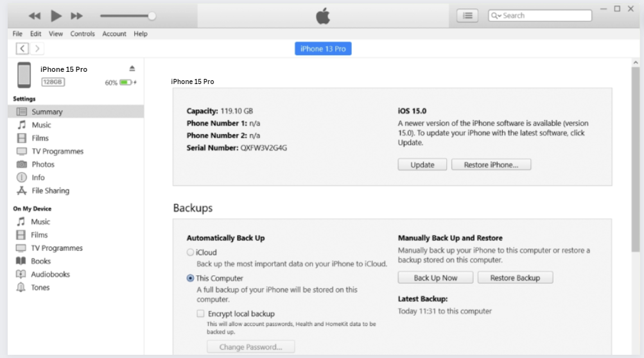Click the scrollbar up arrow

[x=636, y=62]
